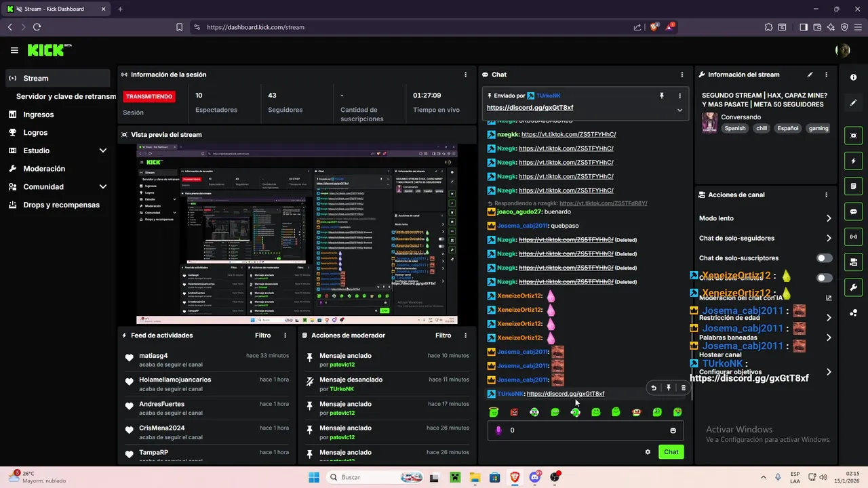
Task: Open Servidor y clave de retransmisión
Action: point(66,96)
